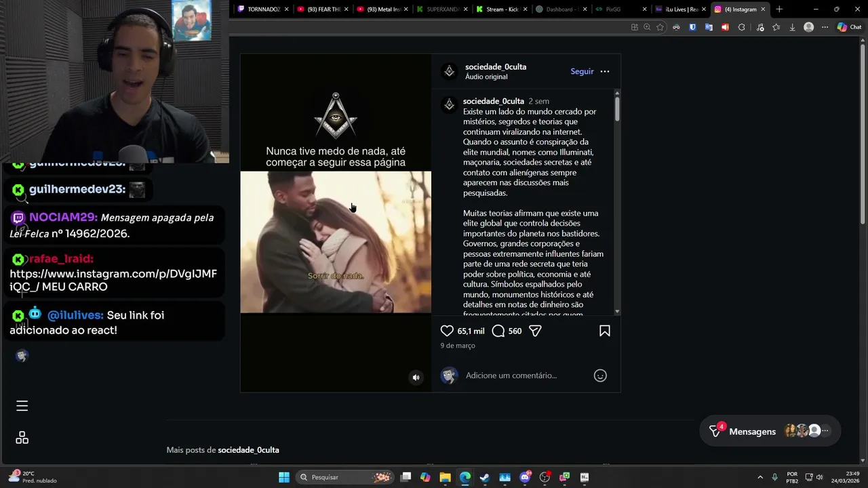Save the post with the bookmark icon
This screenshot has height=488, width=868.
(x=605, y=331)
